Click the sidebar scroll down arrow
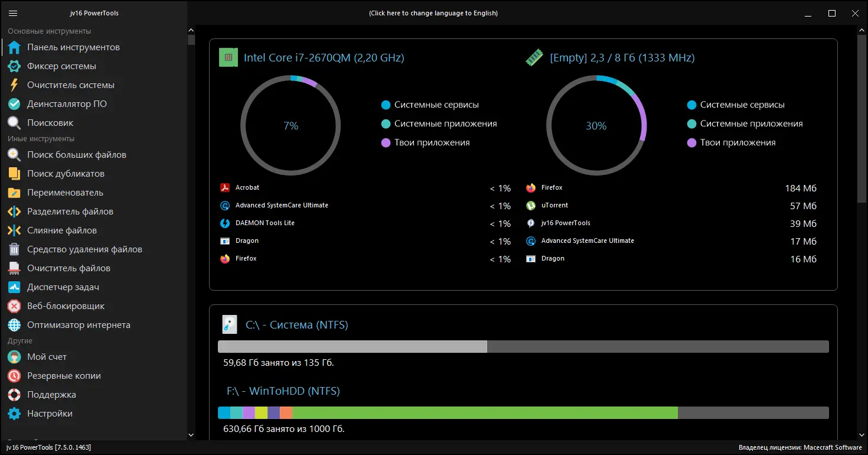The height and width of the screenshot is (455, 868). click(191, 435)
